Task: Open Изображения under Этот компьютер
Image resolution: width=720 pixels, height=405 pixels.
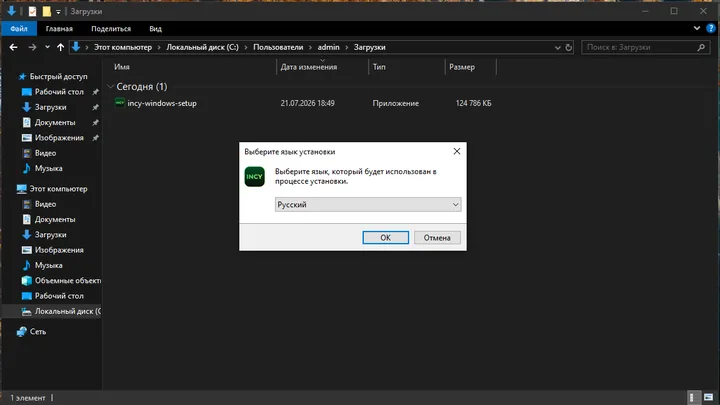Action: tap(59, 250)
